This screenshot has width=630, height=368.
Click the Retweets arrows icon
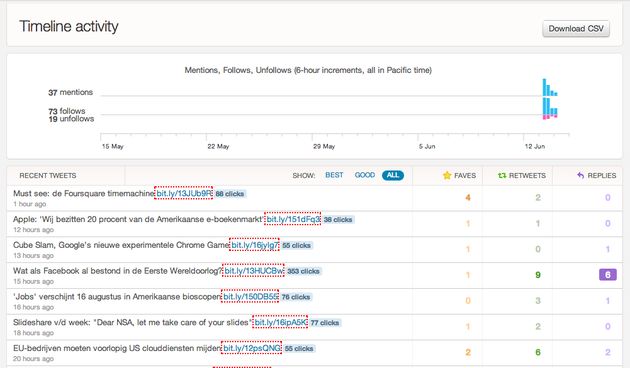[502, 176]
